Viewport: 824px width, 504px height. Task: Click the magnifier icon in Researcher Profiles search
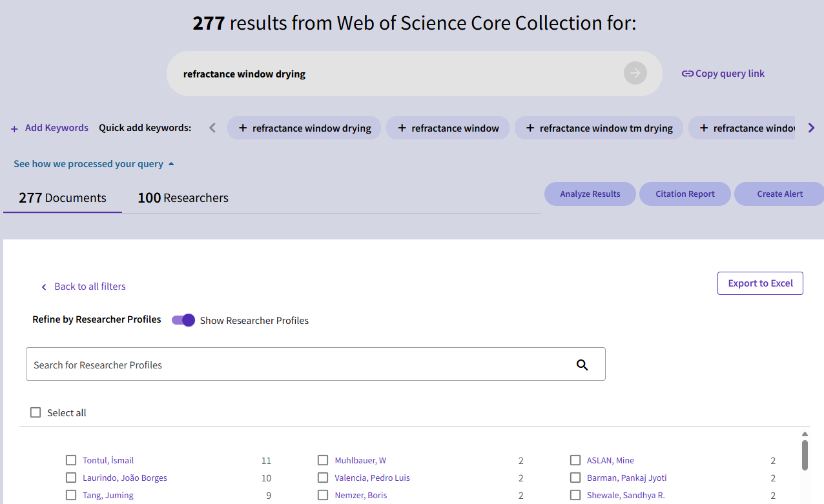(x=582, y=365)
